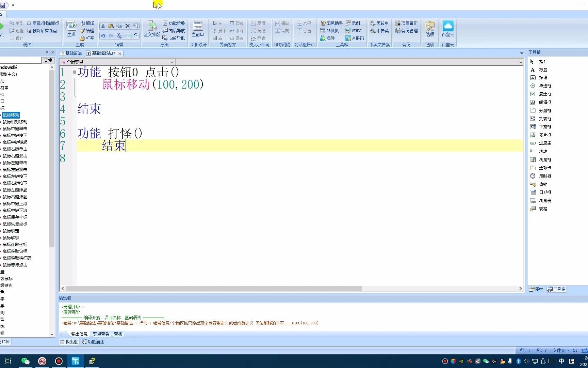Click the 查找 search button
Screen dimensions: 588x368
click(48, 60)
